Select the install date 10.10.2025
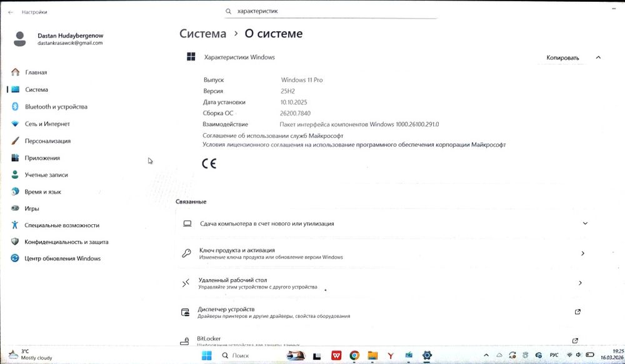Viewport: 625px width, 364px height. [293, 102]
